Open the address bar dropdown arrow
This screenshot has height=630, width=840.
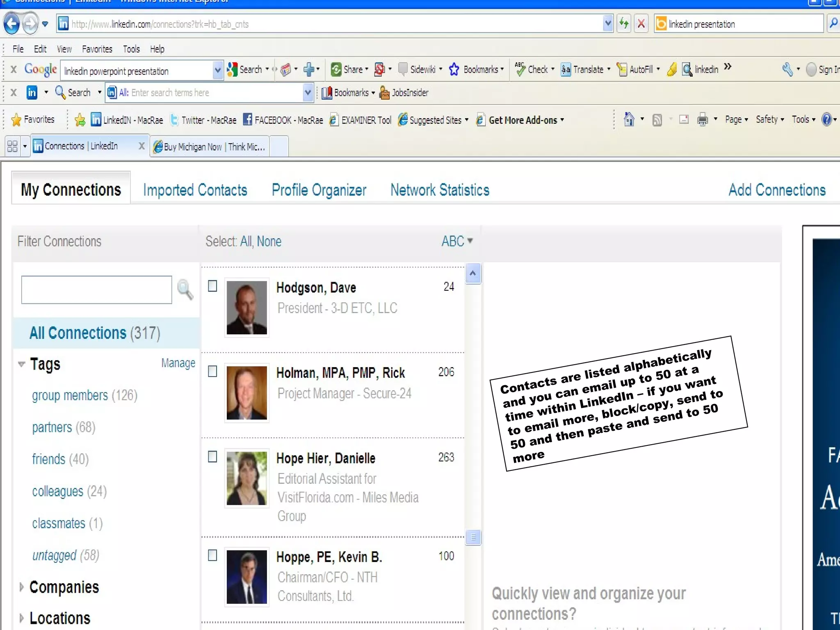(x=608, y=23)
